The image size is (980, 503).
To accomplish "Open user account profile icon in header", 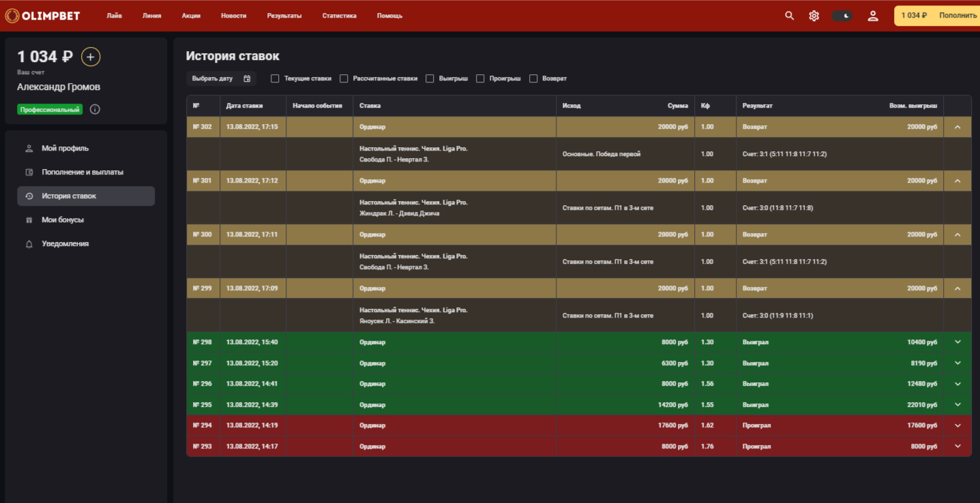I will (x=872, y=16).
